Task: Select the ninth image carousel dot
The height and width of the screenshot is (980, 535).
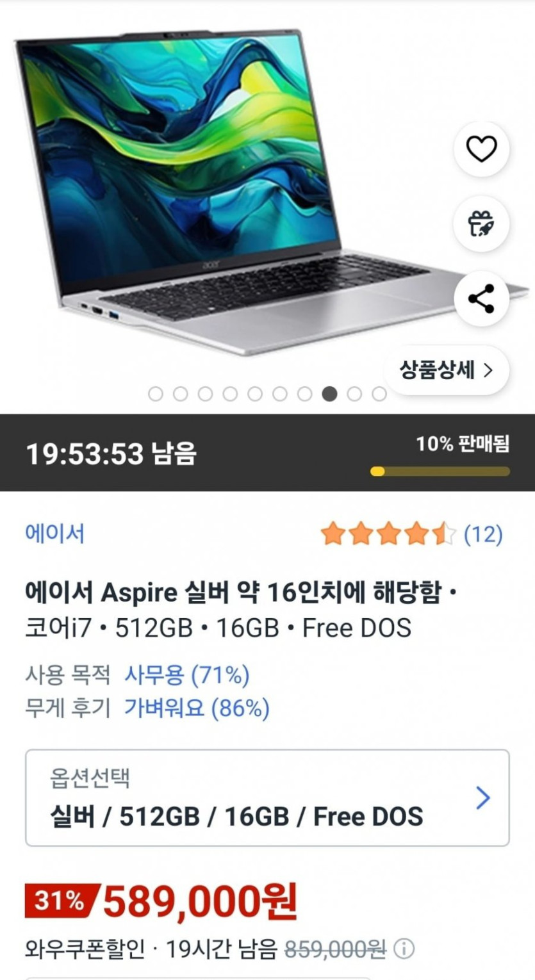Action: 354,394
